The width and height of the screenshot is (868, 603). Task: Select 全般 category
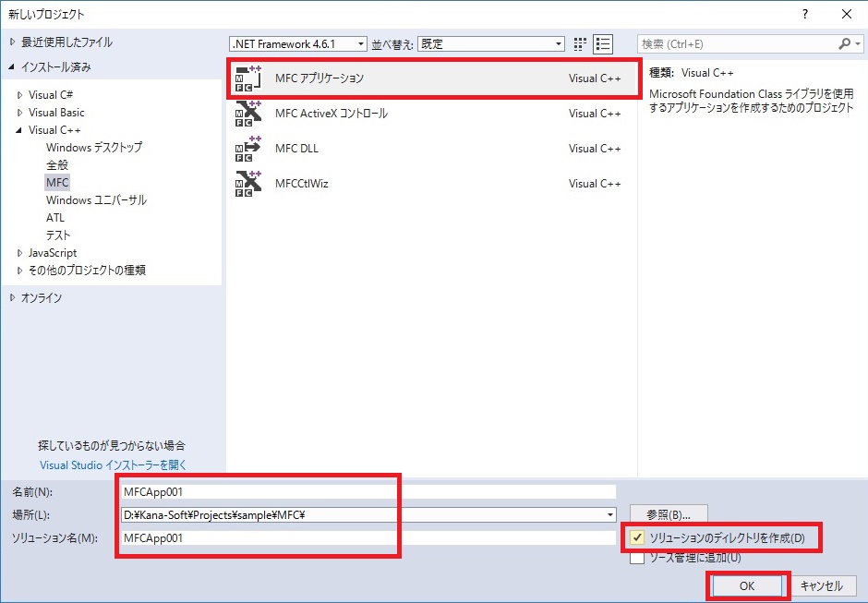[x=57, y=165]
